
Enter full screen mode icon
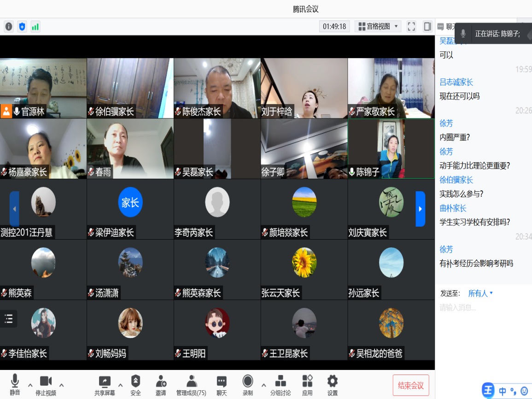(x=411, y=27)
